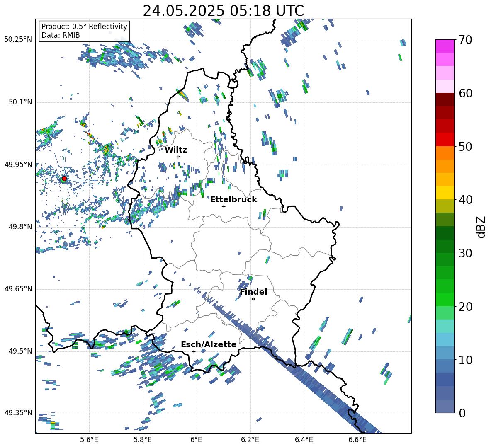Image resolution: width=491 pixels, height=448 pixels.
Task: Click the Findel station cross marker
Action: (253, 299)
